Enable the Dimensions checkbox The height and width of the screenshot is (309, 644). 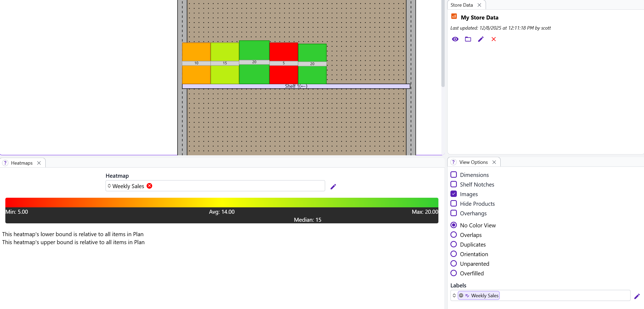click(x=454, y=175)
